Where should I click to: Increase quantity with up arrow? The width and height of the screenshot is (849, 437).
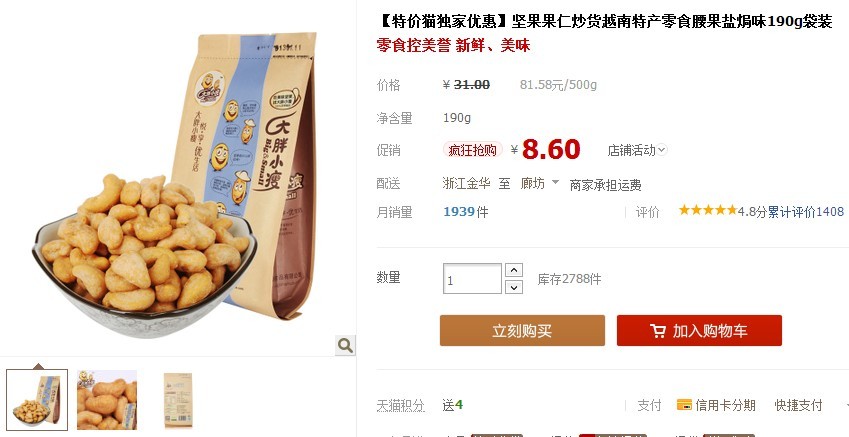[513, 270]
